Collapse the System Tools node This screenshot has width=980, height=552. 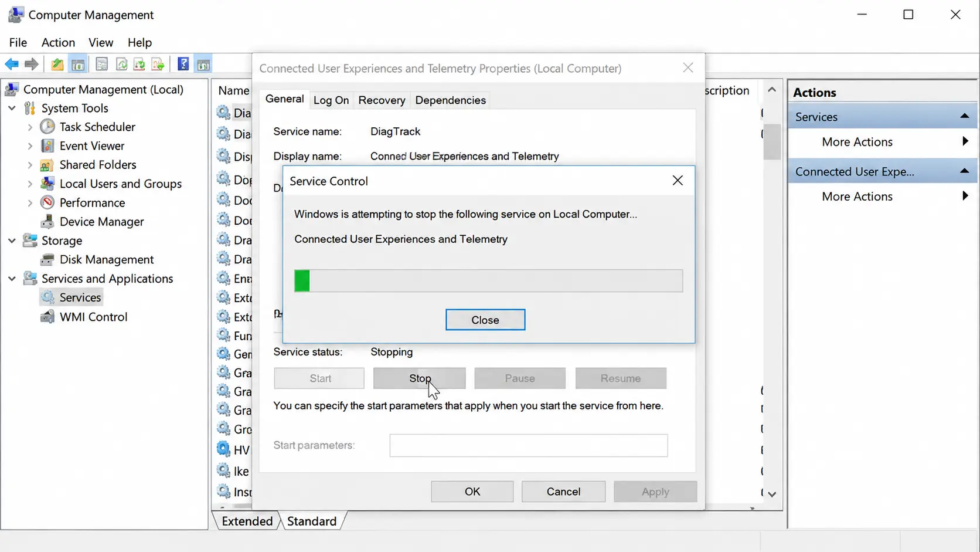point(12,108)
